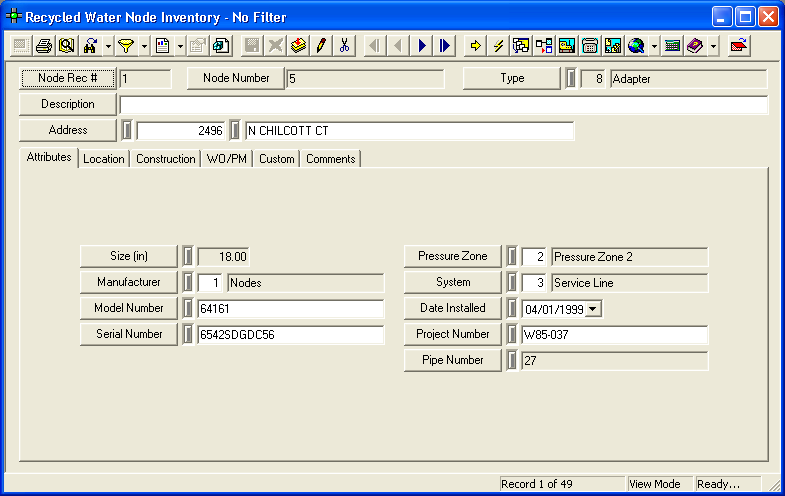Click the Serial Number field 6542SDGDC56
Viewport: 785px width, 496px height.
tap(291, 335)
